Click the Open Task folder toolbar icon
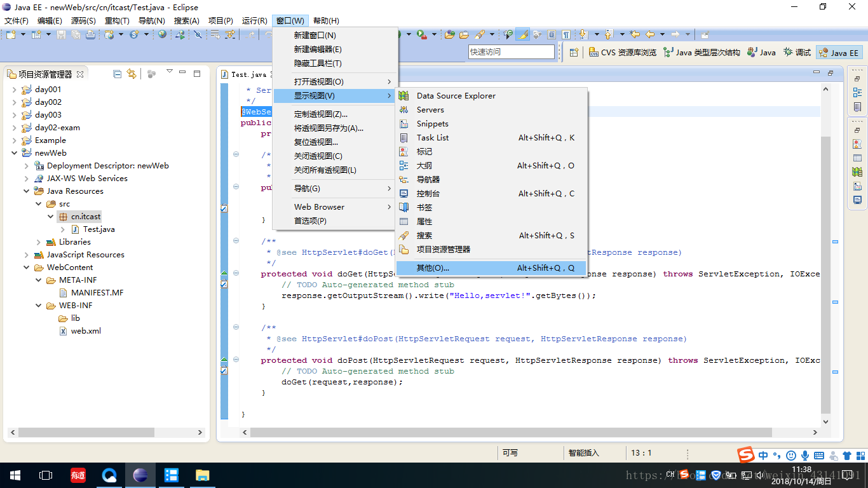Image resolution: width=868 pixels, height=488 pixels. point(464,34)
